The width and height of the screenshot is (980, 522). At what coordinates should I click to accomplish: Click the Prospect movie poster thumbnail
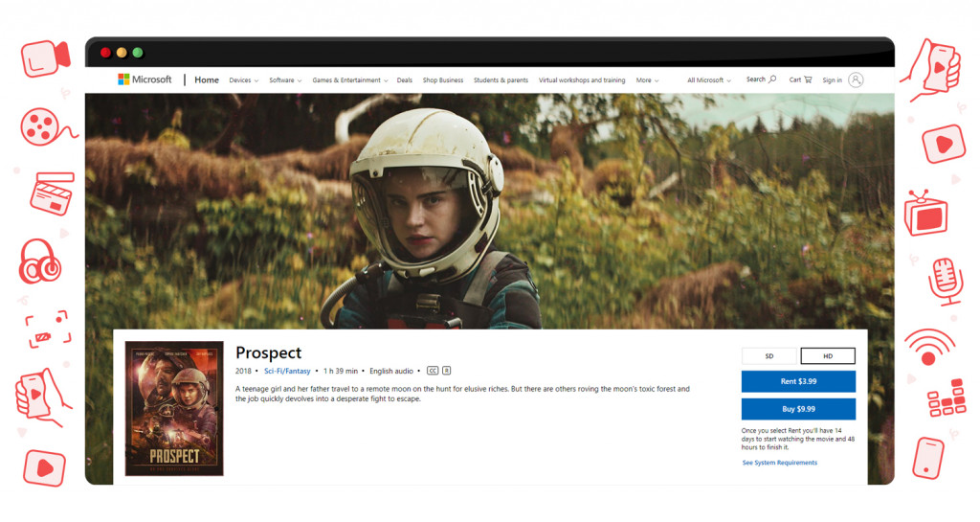click(x=174, y=408)
